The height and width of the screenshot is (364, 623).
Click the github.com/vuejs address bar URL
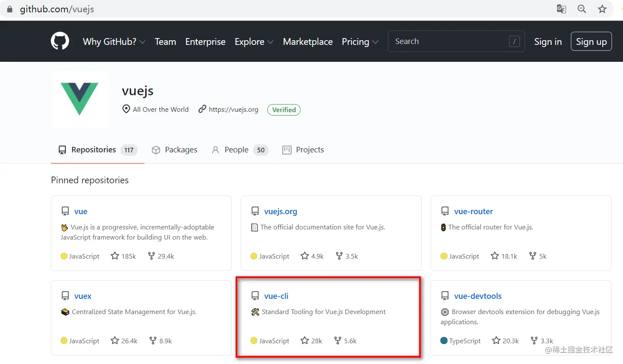(x=57, y=9)
